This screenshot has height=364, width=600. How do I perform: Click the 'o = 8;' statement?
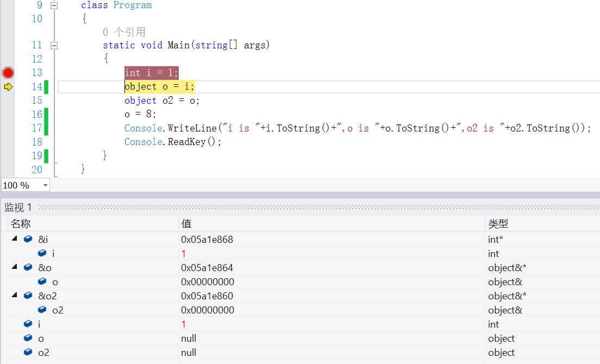[x=140, y=114]
